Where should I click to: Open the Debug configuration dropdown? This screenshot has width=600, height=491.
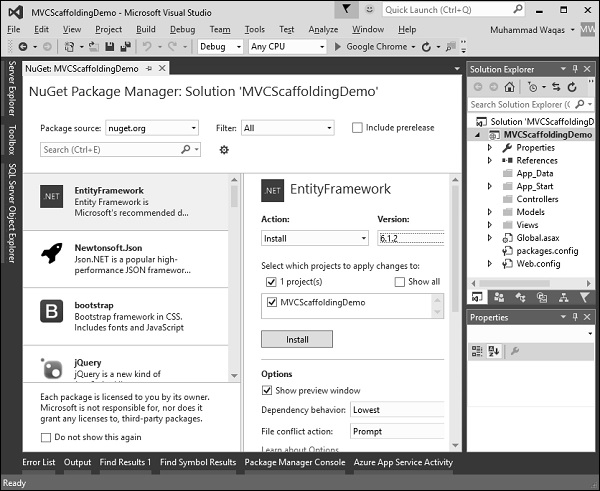pyautogui.click(x=220, y=47)
